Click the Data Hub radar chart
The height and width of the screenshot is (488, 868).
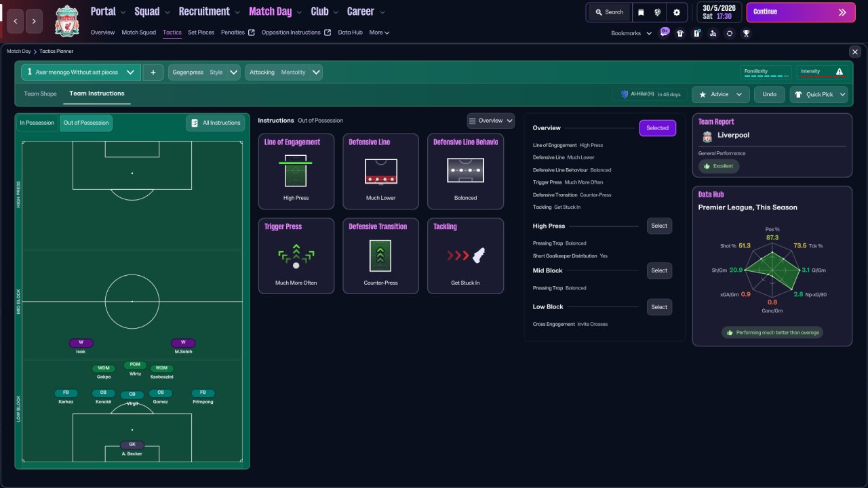click(772, 270)
